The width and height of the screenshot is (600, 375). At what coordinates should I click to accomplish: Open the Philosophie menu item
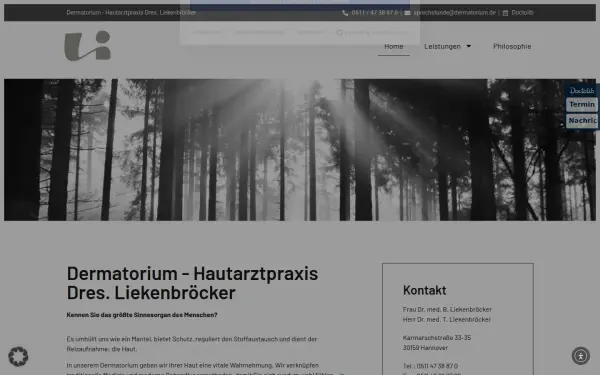tap(512, 46)
